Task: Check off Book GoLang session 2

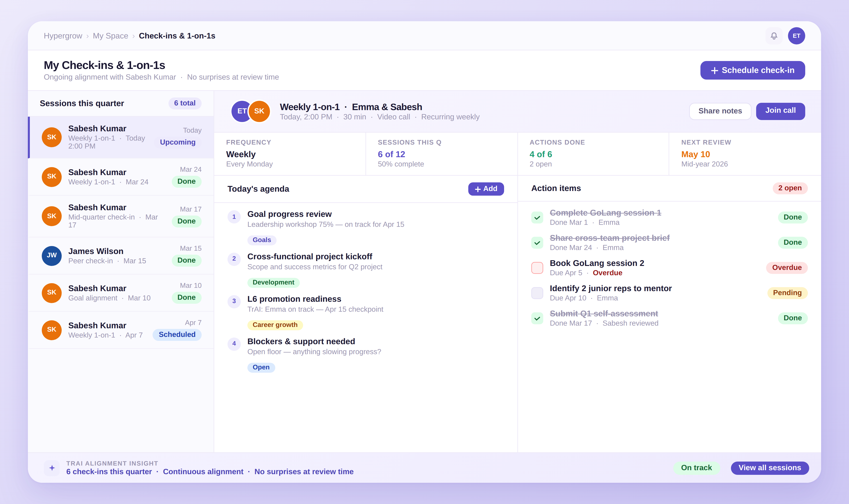Action: pos(537,268)
